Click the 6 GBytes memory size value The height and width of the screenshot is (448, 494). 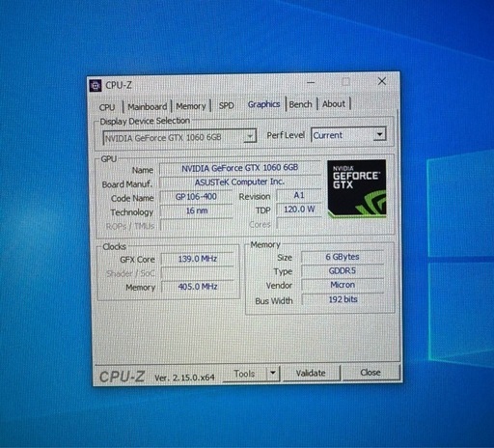click(x=343, y=257)
